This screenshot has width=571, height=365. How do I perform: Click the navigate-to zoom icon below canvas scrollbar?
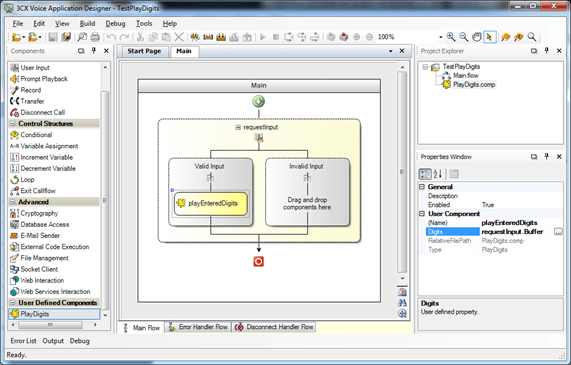pos(402,313)
